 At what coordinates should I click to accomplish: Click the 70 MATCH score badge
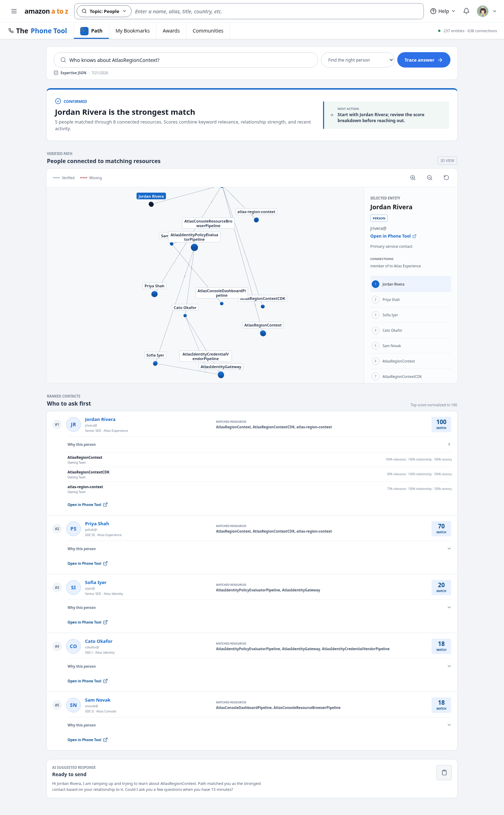[441, 529]
